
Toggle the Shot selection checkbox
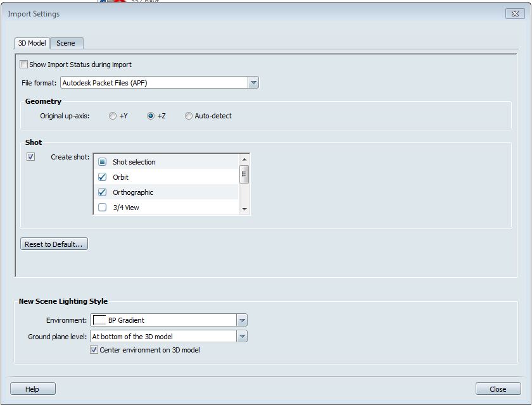(x=103, y=162)
